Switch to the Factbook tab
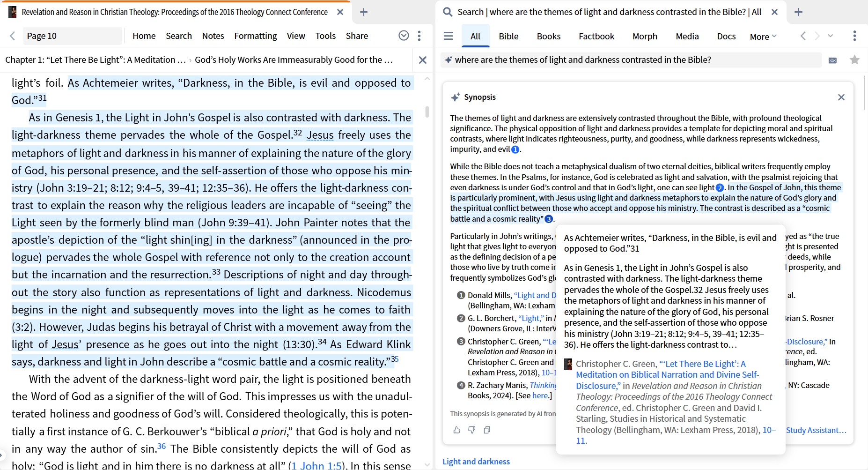The image size is (868, 470). coord(596,36)
